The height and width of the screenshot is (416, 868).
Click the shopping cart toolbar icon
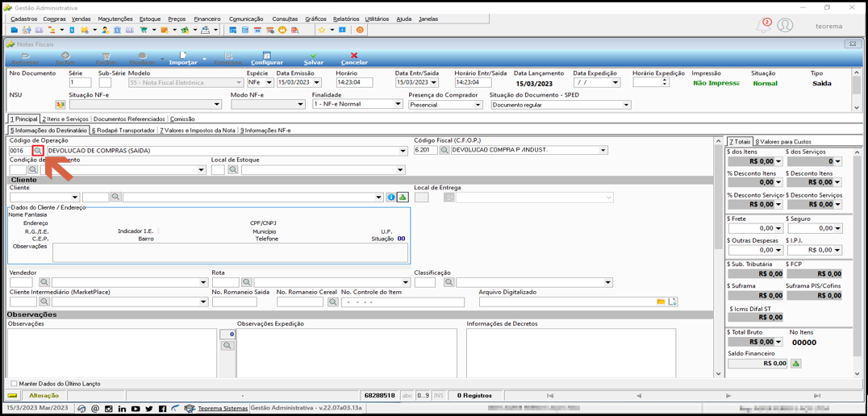(x=144, y=30)
